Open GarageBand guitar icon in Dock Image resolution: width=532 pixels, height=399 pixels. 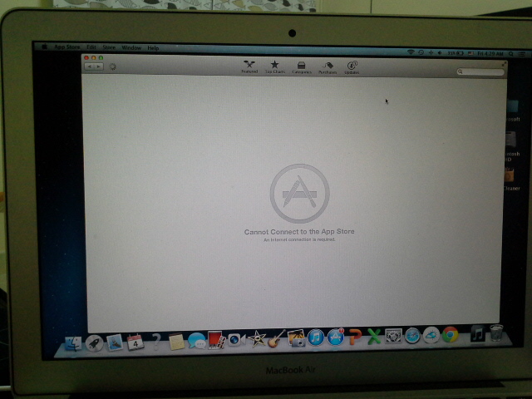(276, 338)
